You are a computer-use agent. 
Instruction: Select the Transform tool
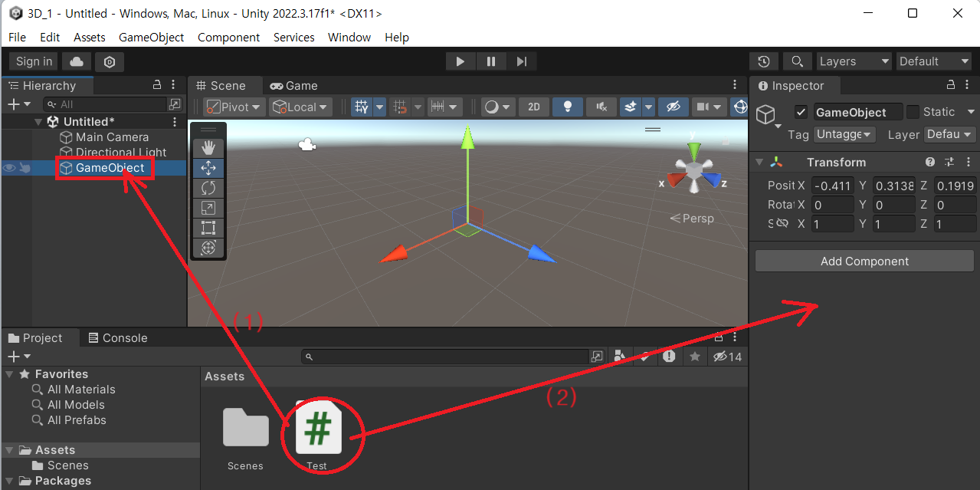pyautogui.click(x=208, y=248)
